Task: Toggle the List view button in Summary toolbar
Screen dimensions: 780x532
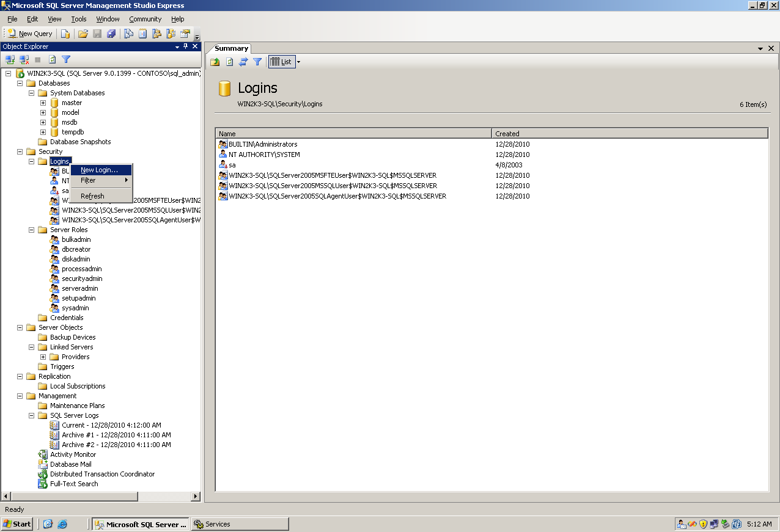Action: pos(281,62)
